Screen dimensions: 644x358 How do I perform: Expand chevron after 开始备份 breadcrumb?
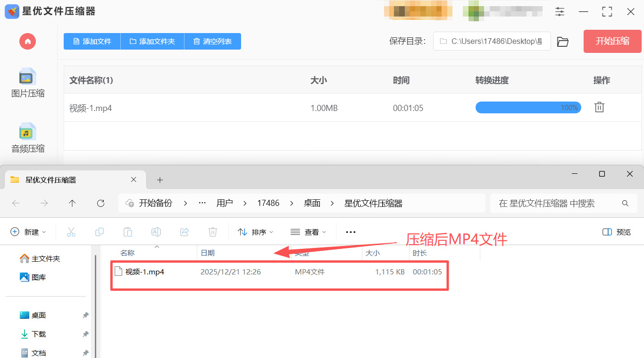(185, 203)
